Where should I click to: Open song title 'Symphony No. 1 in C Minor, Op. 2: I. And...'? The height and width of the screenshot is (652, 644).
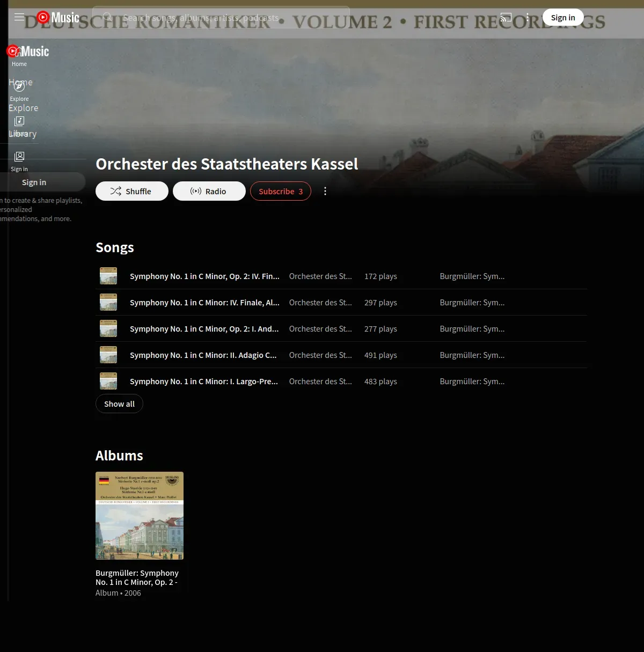point(204,329)
